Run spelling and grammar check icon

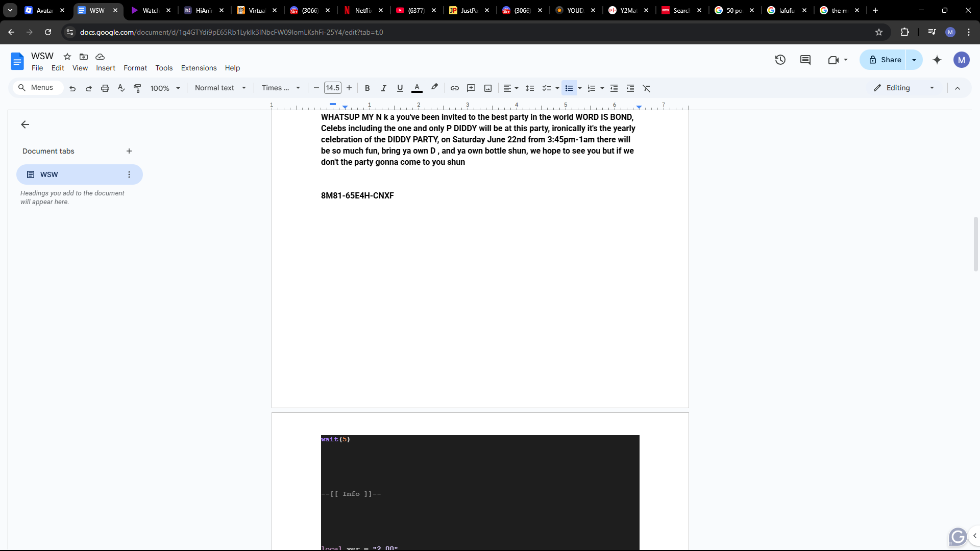121,88
